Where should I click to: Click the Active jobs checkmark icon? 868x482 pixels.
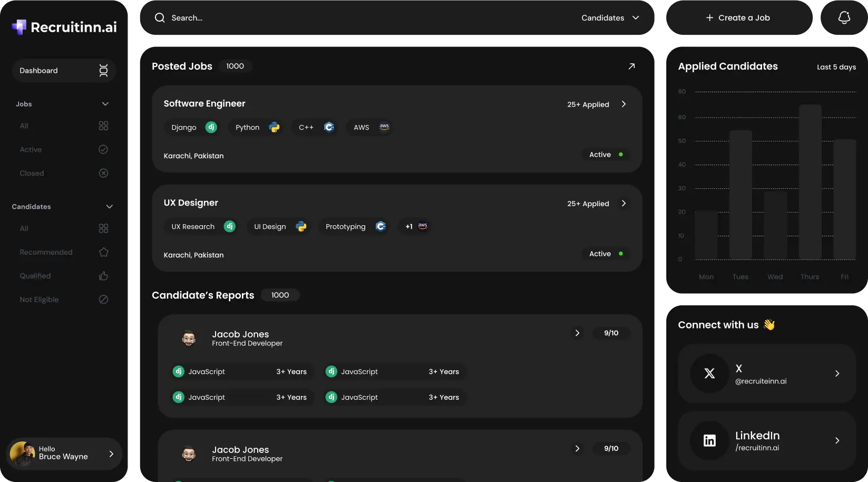point(103,149)
